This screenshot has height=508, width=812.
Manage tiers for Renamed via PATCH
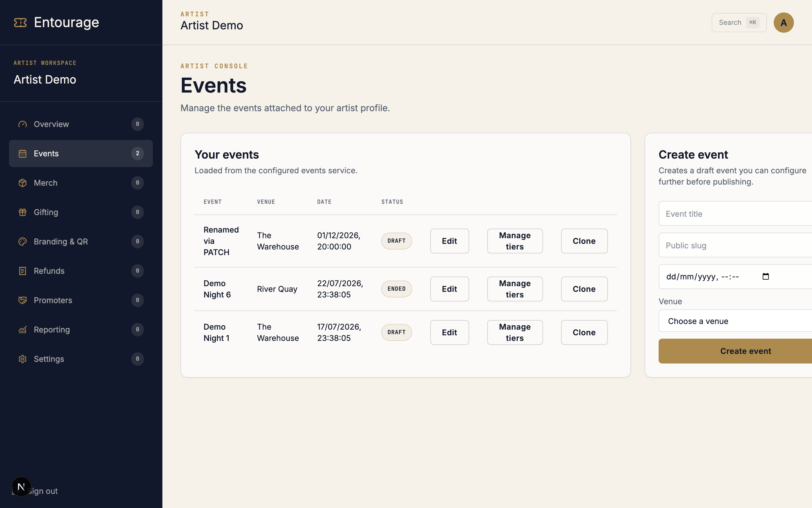point(515,241)
